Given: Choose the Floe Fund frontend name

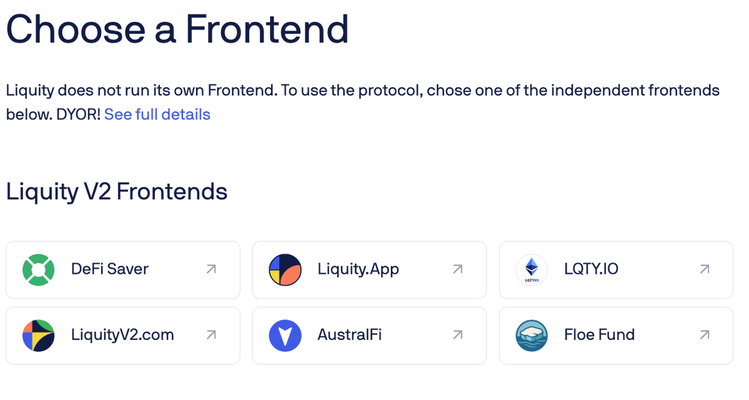Looking at the screenshot, I should 599,335.
